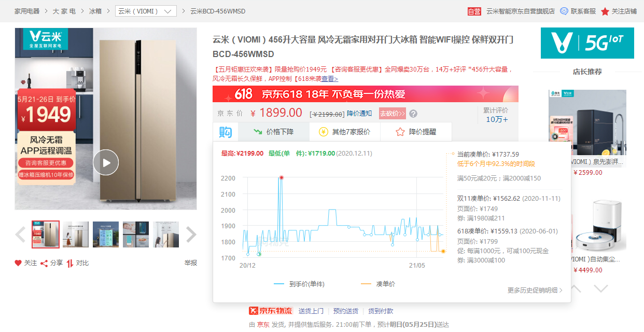Screen dimensions: 644x332
Task: Click the 举报 report link
Action: tap(191, 263)
